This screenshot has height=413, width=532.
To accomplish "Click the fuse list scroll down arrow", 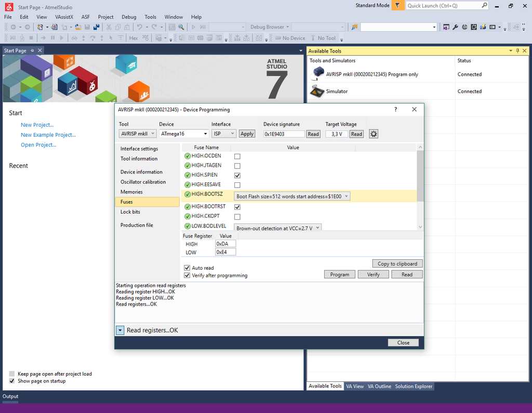I will [420, 227].
